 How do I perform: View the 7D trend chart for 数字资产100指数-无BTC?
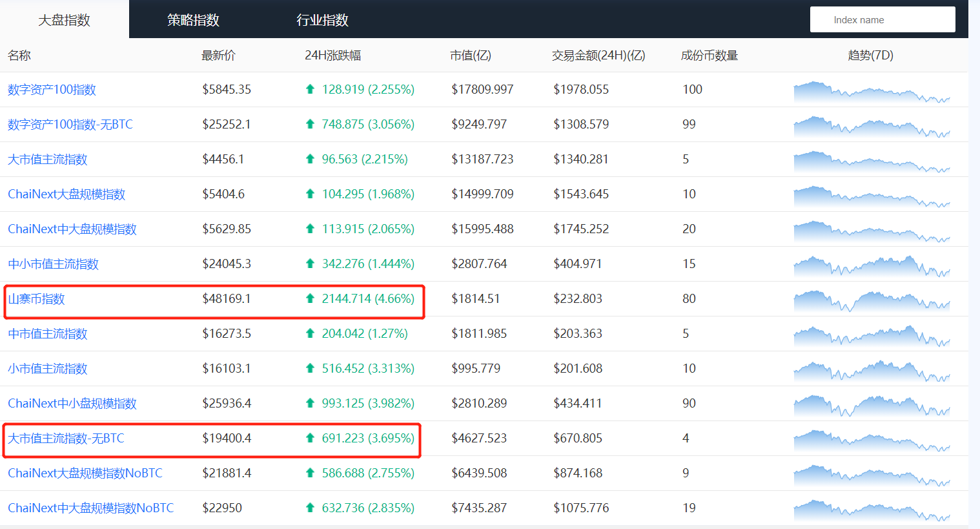click(872, 127)
